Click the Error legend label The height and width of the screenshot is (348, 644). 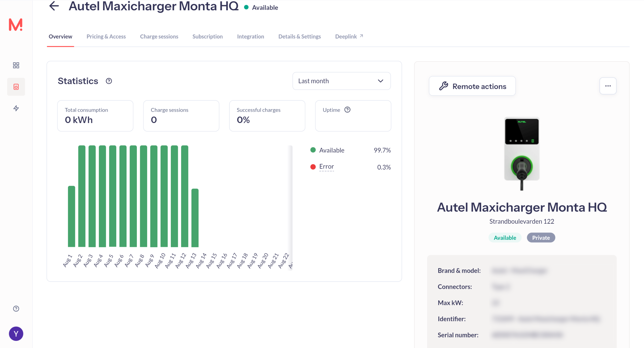(327, 167)
